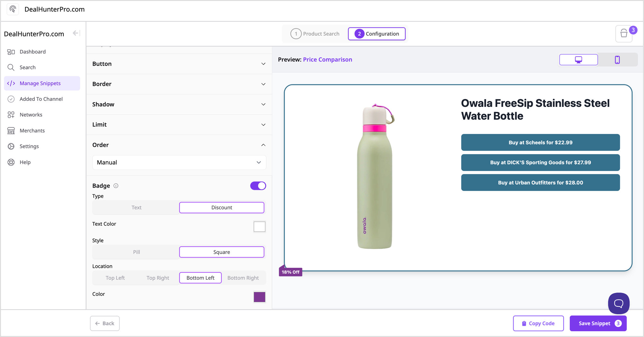Viewport: 644px width, 337px height.
Task: Open Manage Snippets in the sidebar
Action: coord(42,83)
